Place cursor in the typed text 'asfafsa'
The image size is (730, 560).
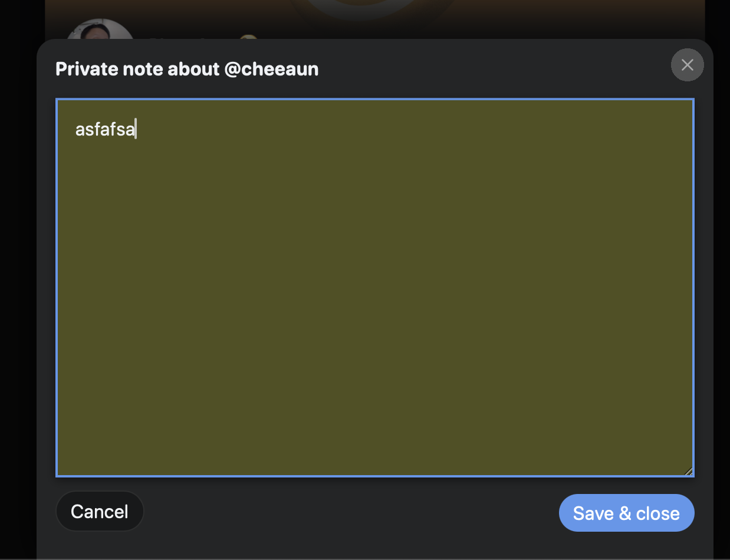[104, 129]
